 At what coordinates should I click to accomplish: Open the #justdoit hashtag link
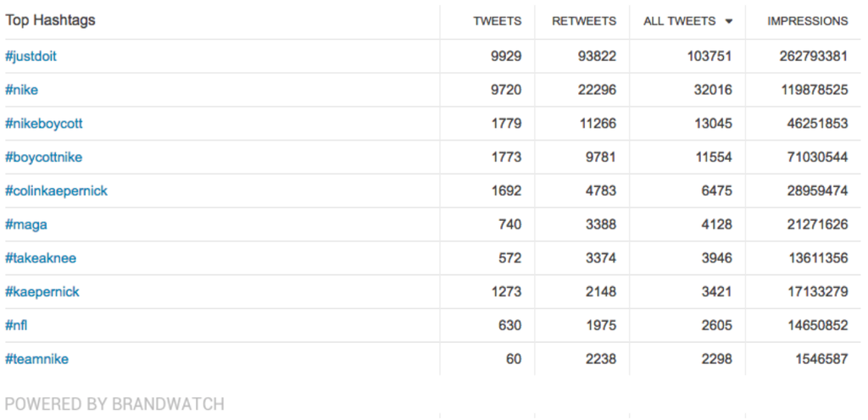31,56
